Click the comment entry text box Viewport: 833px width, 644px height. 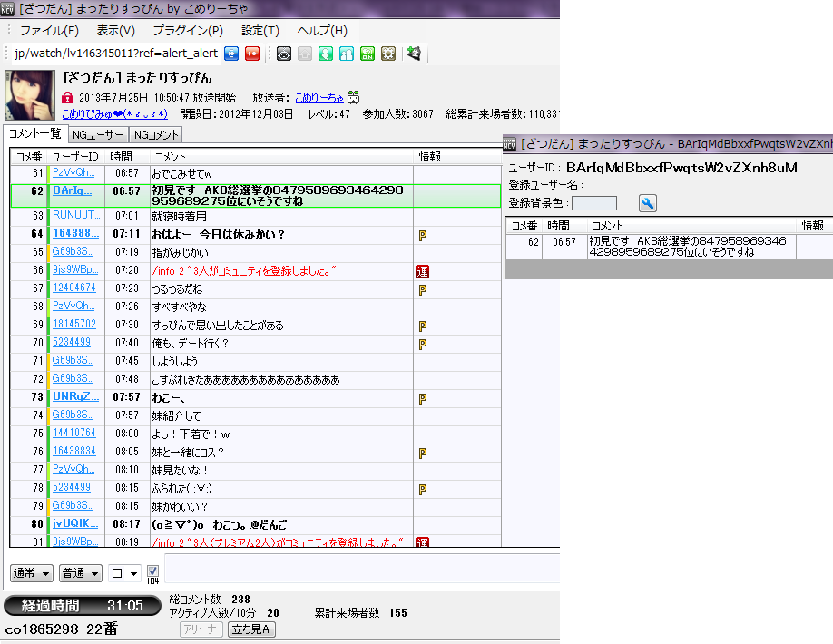(362, 569)
